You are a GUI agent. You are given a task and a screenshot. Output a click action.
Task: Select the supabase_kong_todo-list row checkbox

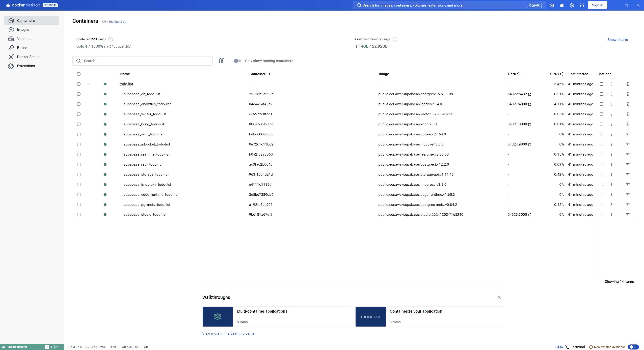[x=79, y=124]
